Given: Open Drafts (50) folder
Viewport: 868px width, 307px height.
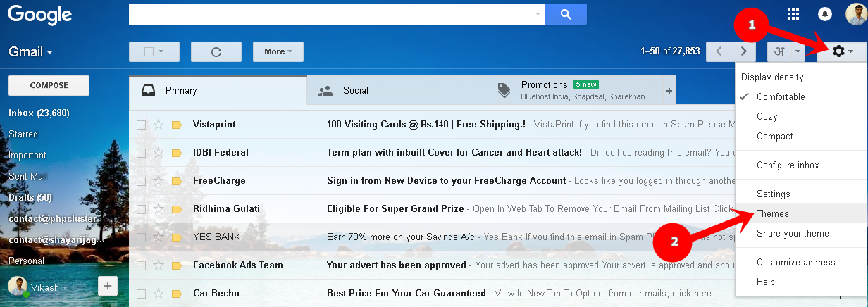Looking at the screenshot, I should (x=30, y=197).
